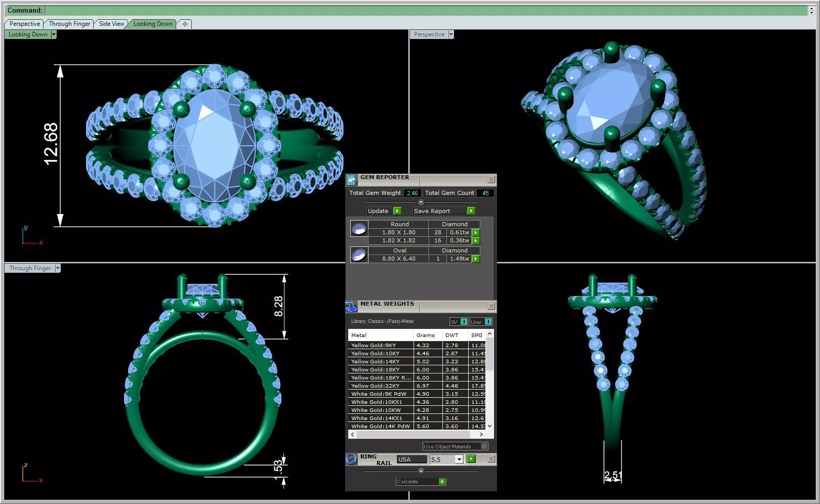The image size is (820, 504).
Task: Click the green arrow next to Calculate
Action: (442, 482)
